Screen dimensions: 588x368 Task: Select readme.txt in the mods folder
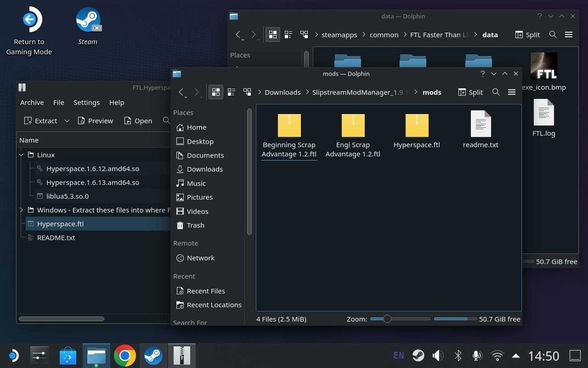pyautogui.click(x=481, y=129)
